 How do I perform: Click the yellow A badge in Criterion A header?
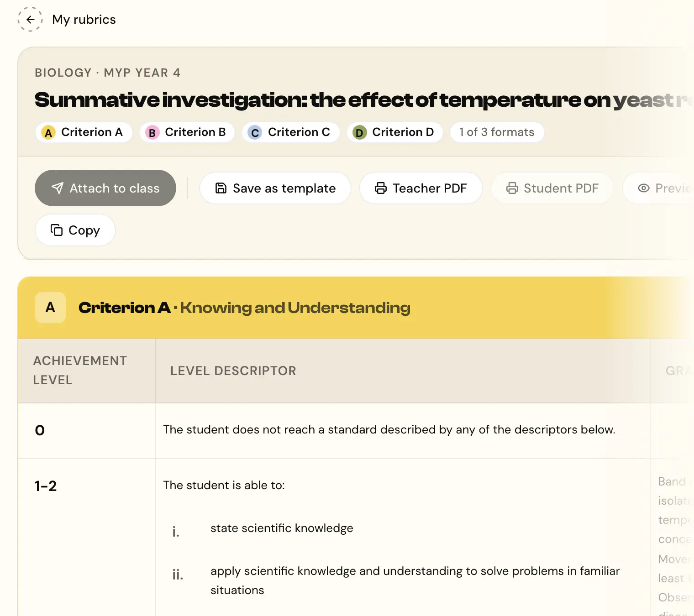point(50,308)
